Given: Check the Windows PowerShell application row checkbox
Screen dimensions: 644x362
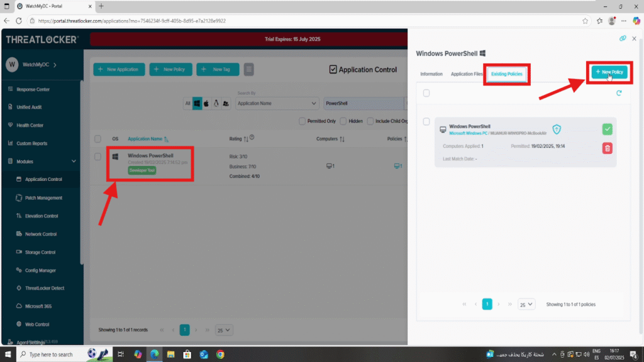Looking at the screenshot, I should click(97, 156).
